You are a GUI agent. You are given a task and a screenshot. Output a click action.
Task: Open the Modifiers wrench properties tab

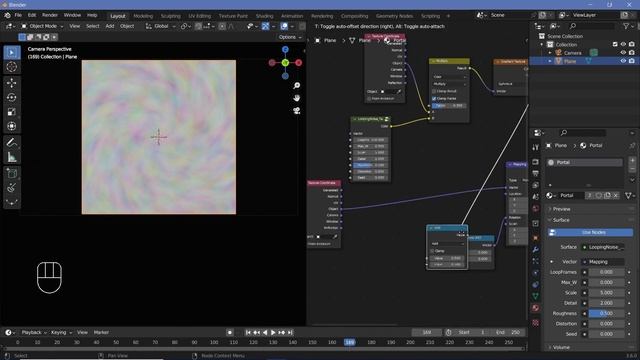pos(536,249)
